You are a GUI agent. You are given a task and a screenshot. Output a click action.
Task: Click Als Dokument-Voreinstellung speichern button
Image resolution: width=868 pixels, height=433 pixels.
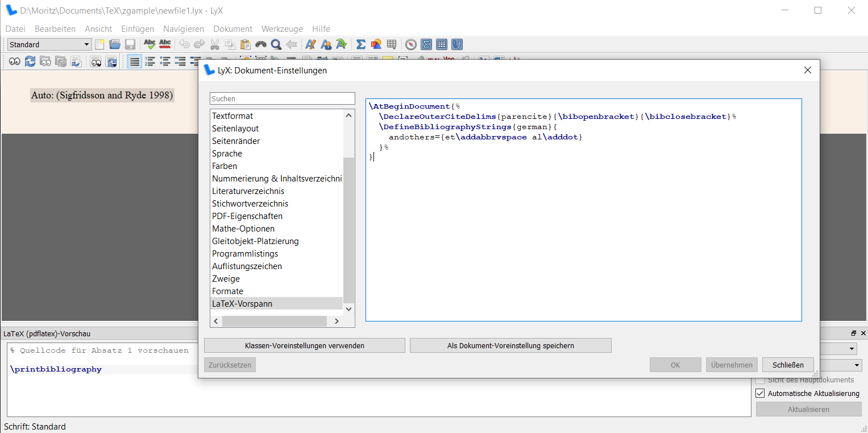coord(510,345)
